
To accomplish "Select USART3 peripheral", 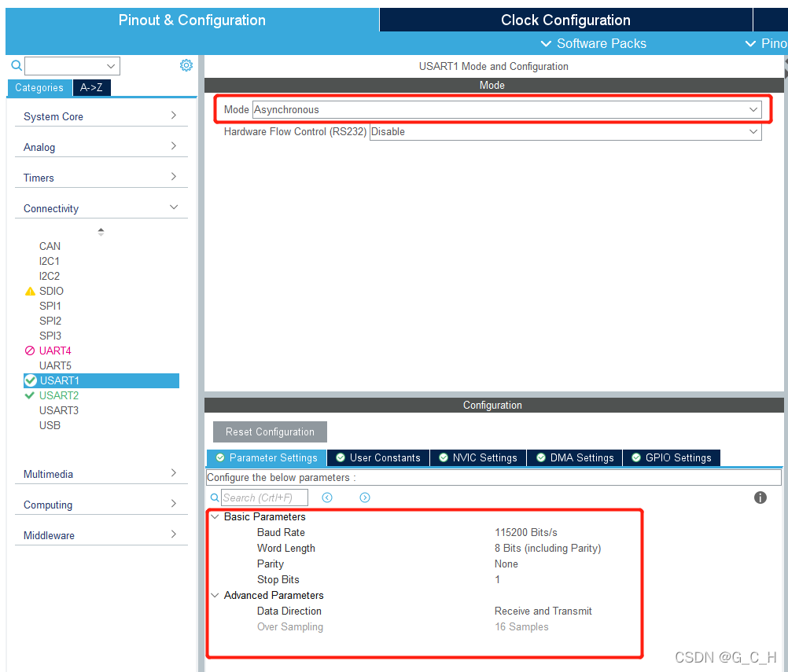I will pos(59,411).
